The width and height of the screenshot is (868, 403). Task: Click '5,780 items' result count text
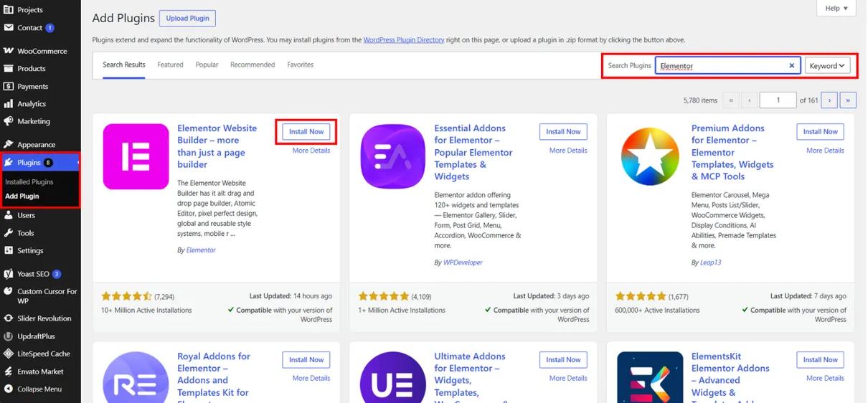(x=700, y=100)
